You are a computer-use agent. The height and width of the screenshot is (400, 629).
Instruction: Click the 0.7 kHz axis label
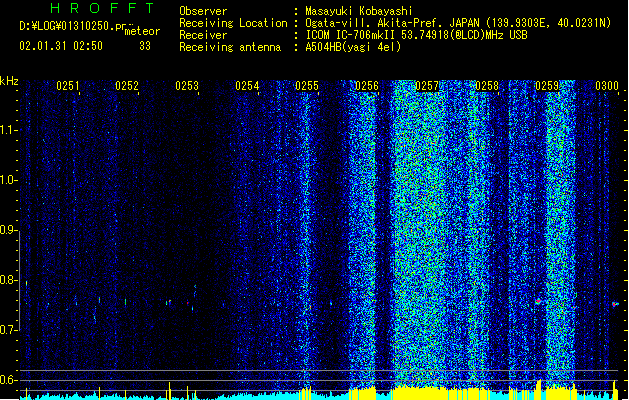click(x=9, y=330)
